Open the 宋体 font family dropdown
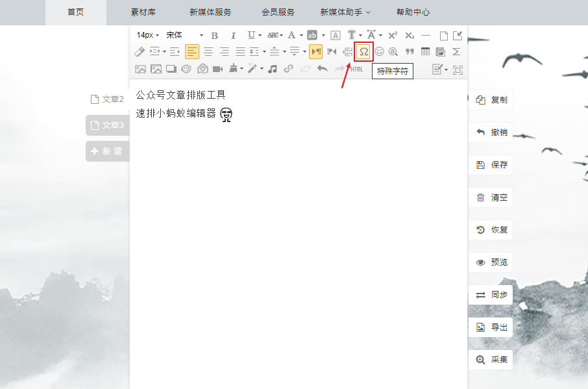Image resolution: width=588 pixels, height=389 pixels. (x=184, y=35)
